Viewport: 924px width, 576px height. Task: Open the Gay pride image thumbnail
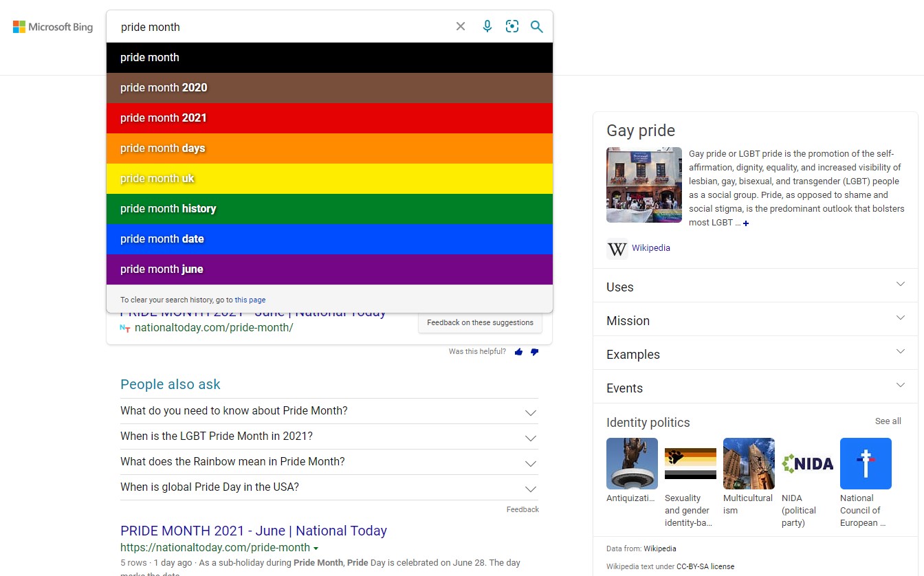pos(644,184)
